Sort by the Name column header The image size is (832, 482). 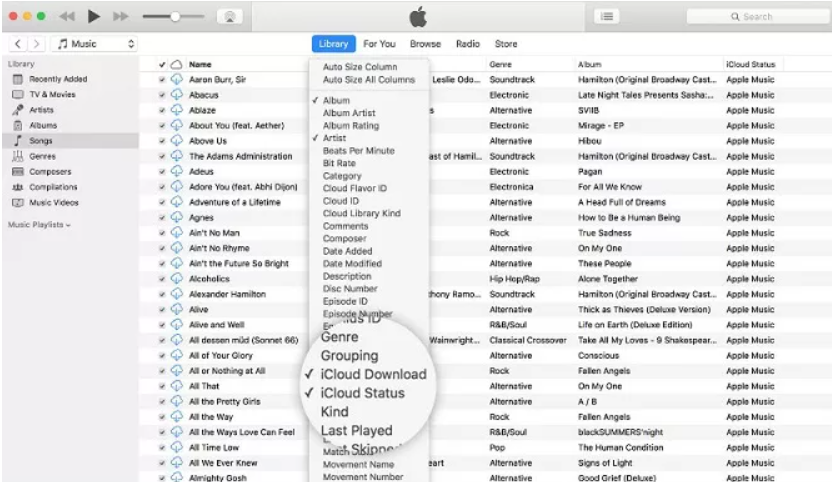200,64
